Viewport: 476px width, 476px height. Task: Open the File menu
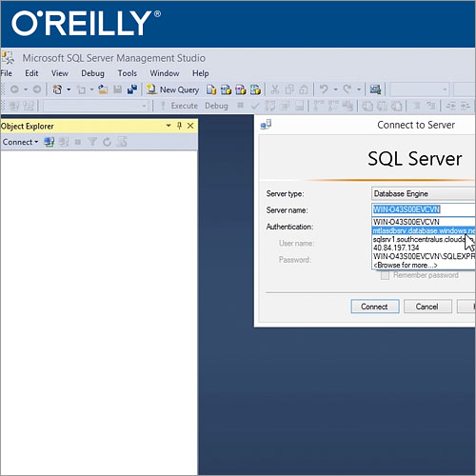pyautogui.click(x=7, y=73)
